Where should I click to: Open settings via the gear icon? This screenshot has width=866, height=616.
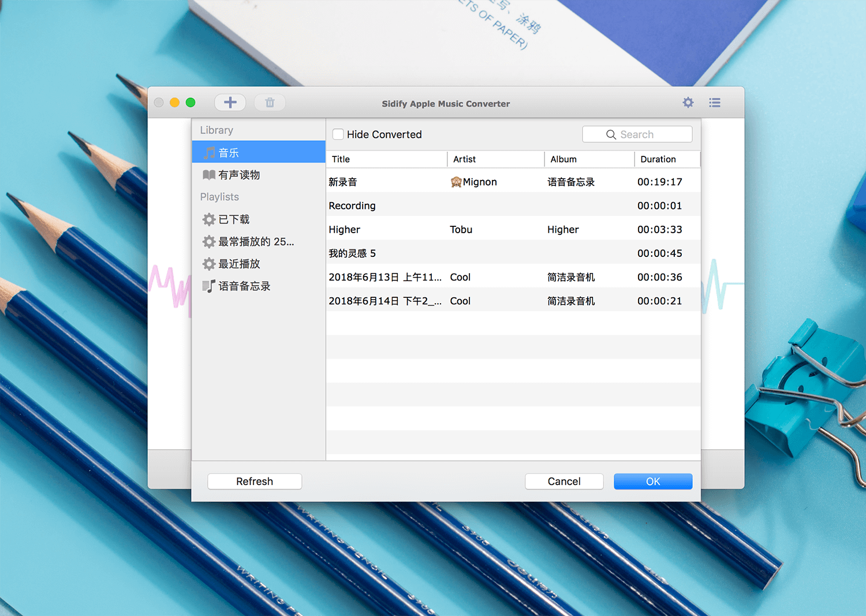[x=688, y=103]
